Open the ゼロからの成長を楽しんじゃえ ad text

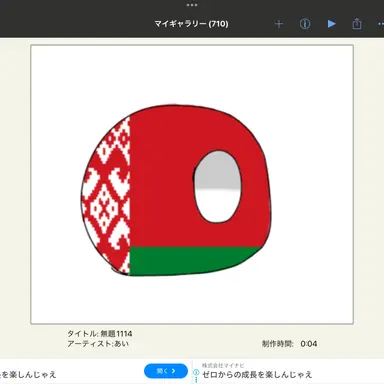click(257, 375)
